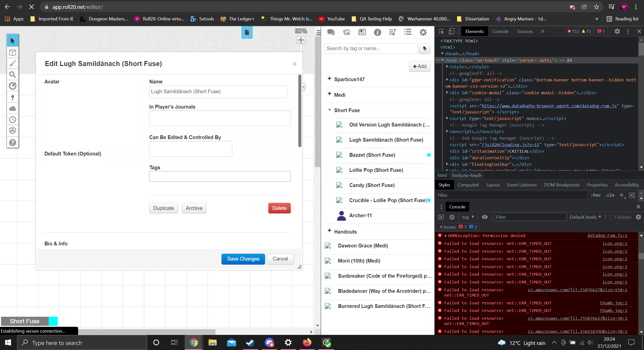This screenshot has width=644, height=350.
Task: Zoom in with the plus button
Action: [x=301, y=40]
